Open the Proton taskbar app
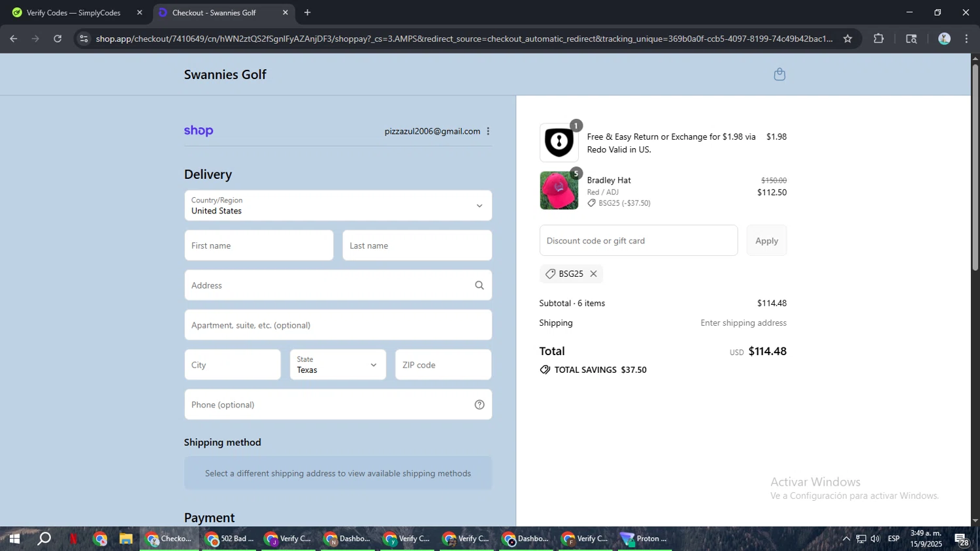Screen dimensions: 980x551 [x=644, y=539]
